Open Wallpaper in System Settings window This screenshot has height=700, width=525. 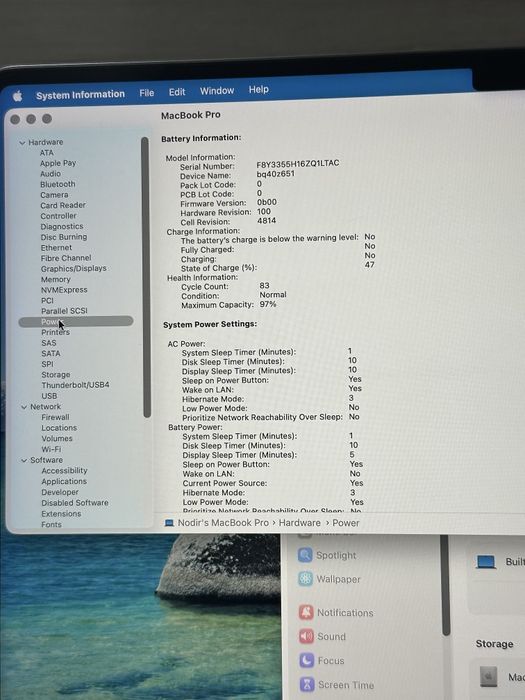[329, 579]
